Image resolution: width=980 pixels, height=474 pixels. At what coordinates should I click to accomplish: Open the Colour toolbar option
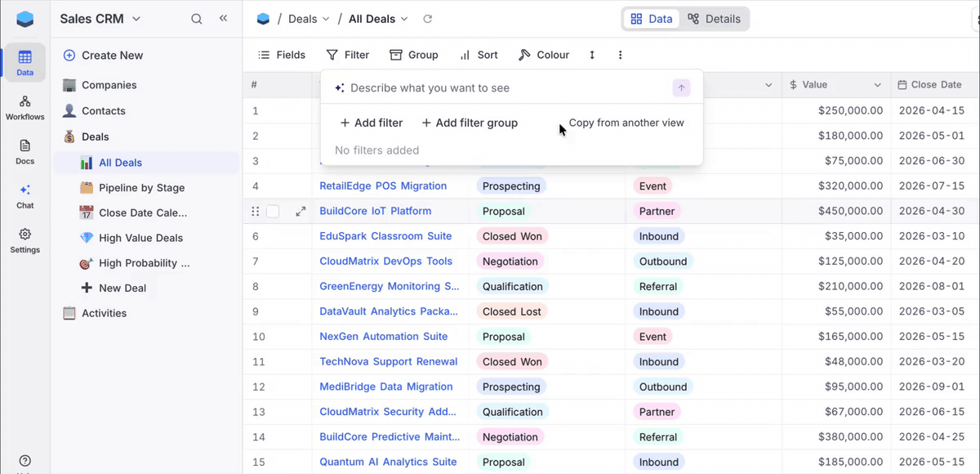coord(544,55)
